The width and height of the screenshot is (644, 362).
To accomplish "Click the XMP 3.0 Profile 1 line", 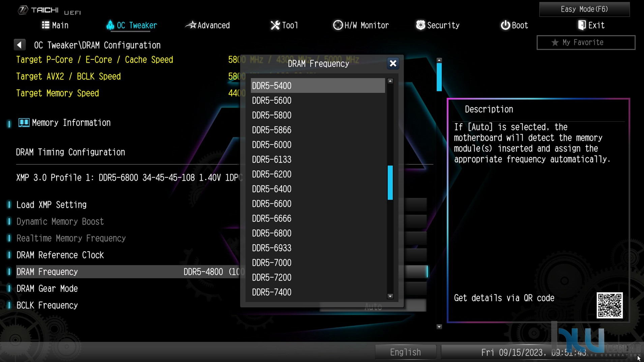I will click(129, 178).
